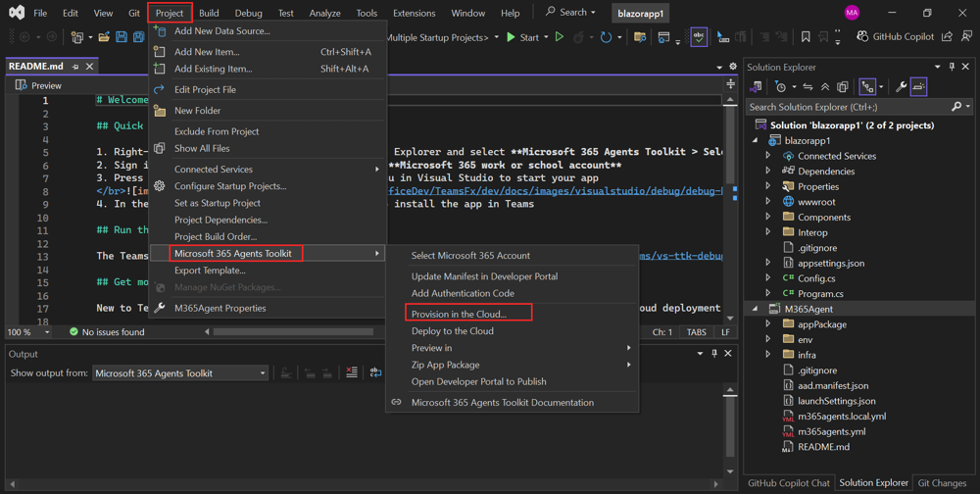
Task: Click Provision in the Cloud menu entry
Action: (459, 314)
